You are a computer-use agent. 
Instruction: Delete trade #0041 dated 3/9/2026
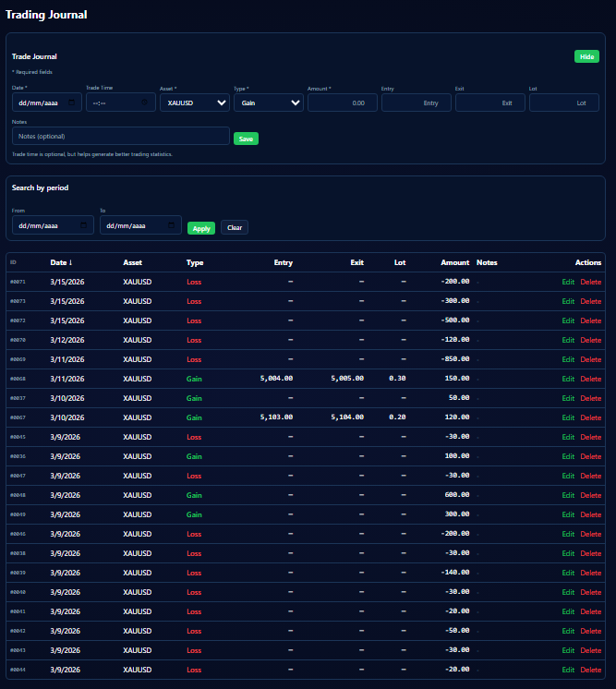click(x=590, y=611)
